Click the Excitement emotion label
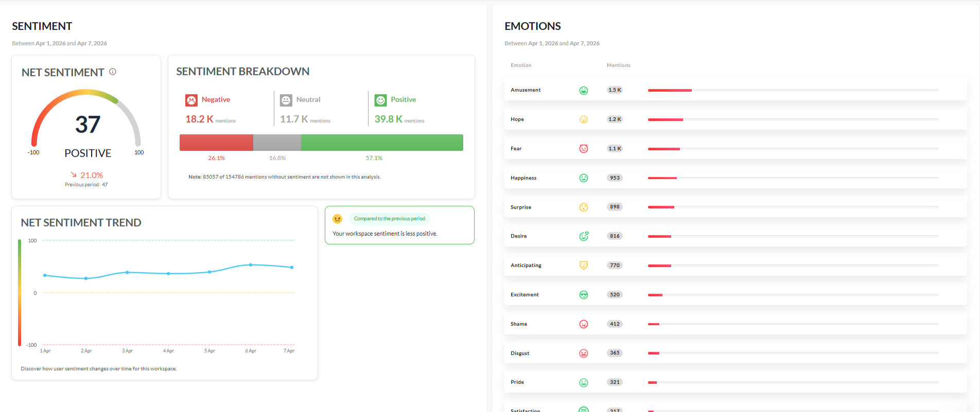 point(524,295)
